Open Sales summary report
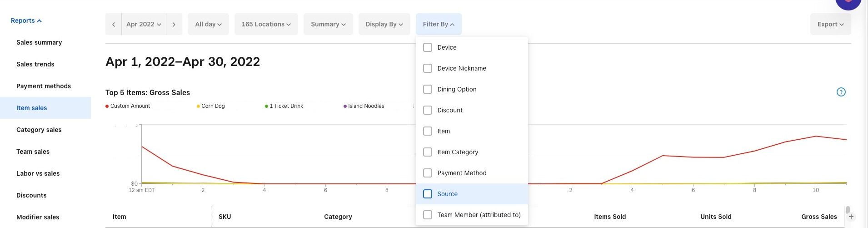 pyautogui.click(x=39, y=42)
